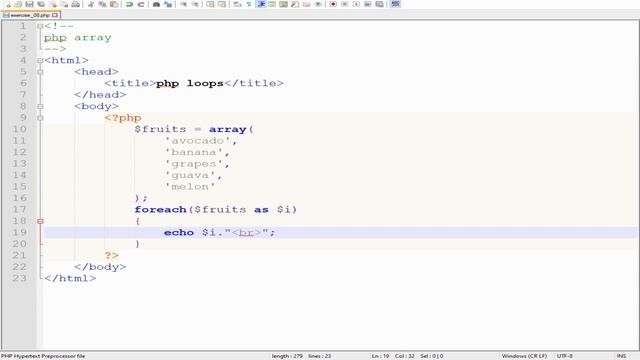This screenshot has height=360, width=640.
Task: Click the 'Windows (CR LF)' status entry
Action: click(x=524, y=356)
